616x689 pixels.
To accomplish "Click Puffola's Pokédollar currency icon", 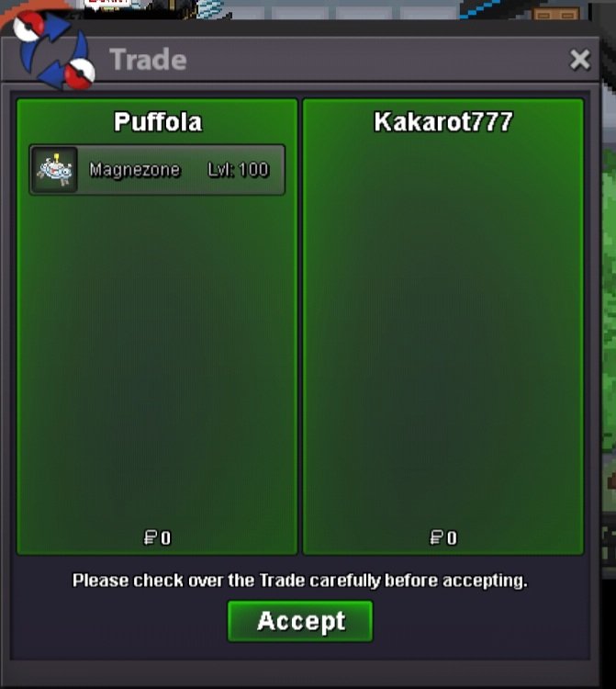I will coord(151,537).
